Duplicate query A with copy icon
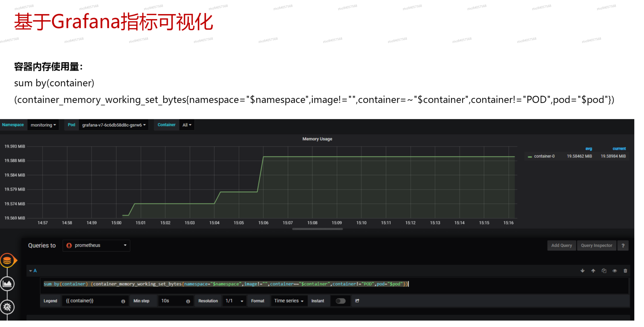 (604, 271)
